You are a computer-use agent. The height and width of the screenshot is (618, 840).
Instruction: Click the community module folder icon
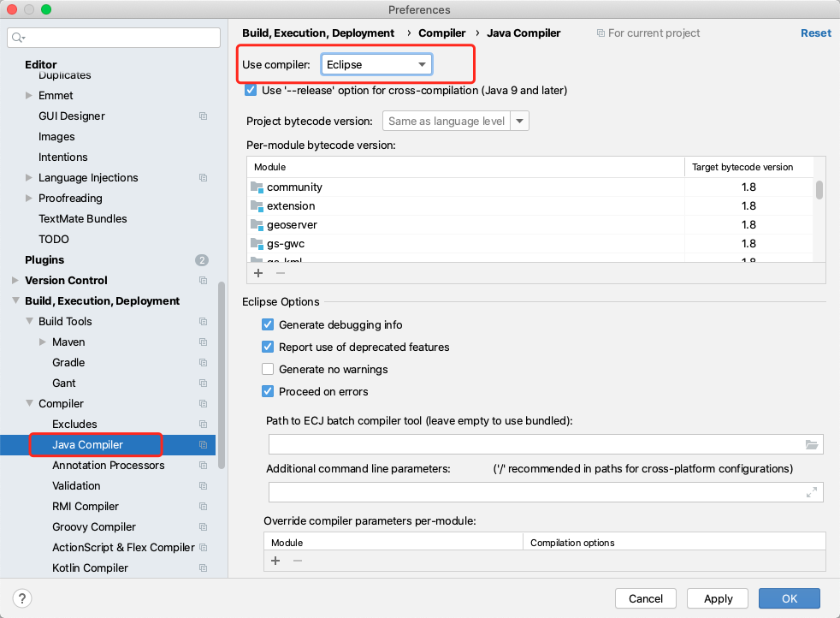click(x=257, y=187)
